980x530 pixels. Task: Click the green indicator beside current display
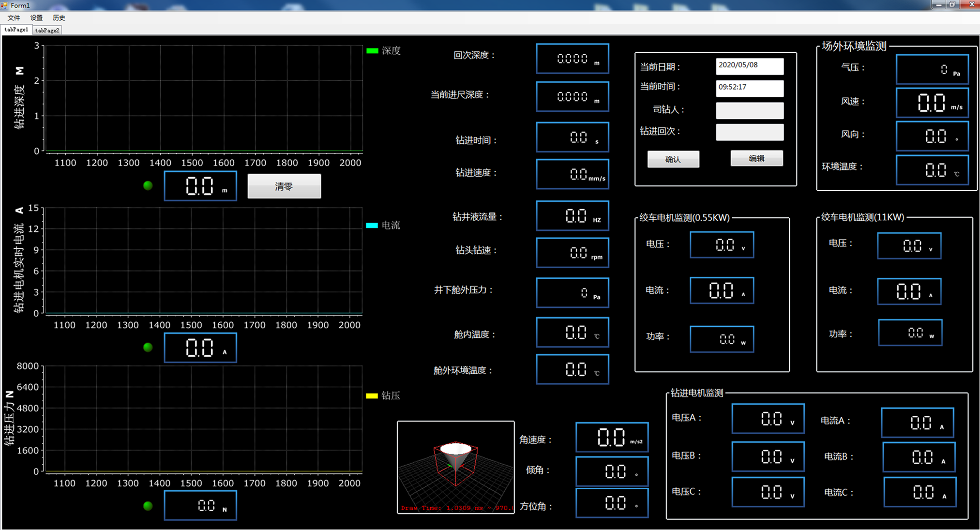148,347
